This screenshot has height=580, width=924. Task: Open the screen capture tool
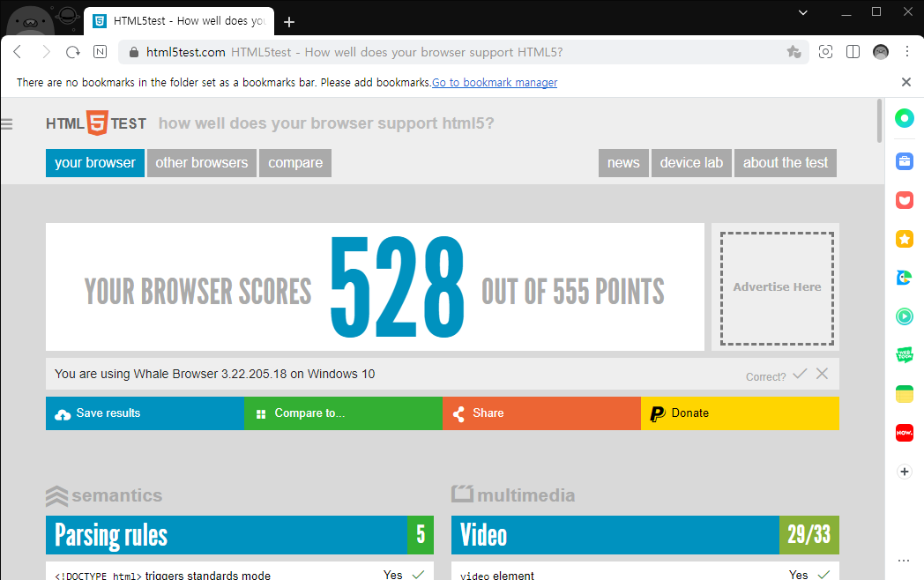[825, 52]
